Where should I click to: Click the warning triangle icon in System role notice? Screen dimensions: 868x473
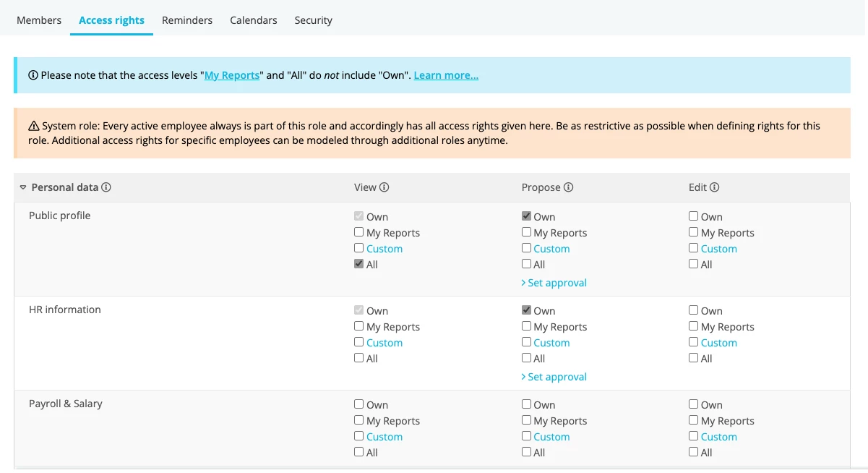click(x=34, y=126)
